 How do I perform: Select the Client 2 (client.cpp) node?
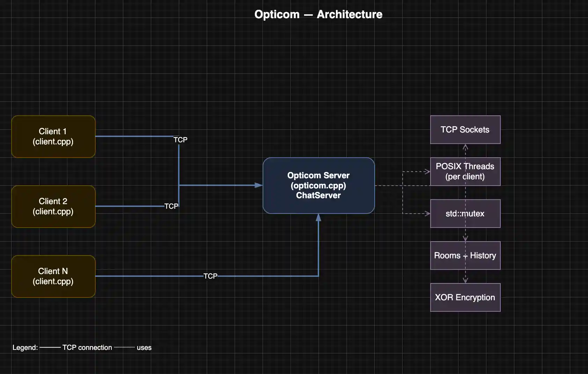pyautogui.click(x=53, y=206)
